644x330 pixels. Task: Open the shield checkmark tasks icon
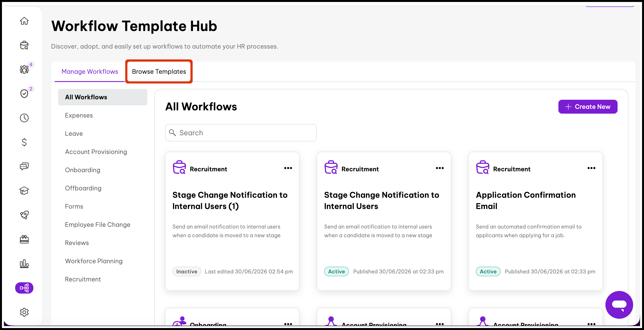pos(24,94)
